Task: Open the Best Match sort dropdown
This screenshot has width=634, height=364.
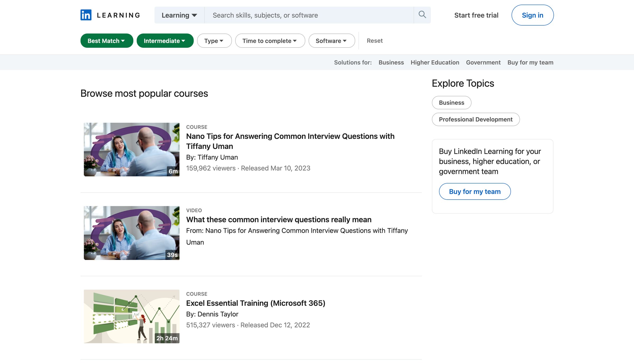Action: point(107,41)
